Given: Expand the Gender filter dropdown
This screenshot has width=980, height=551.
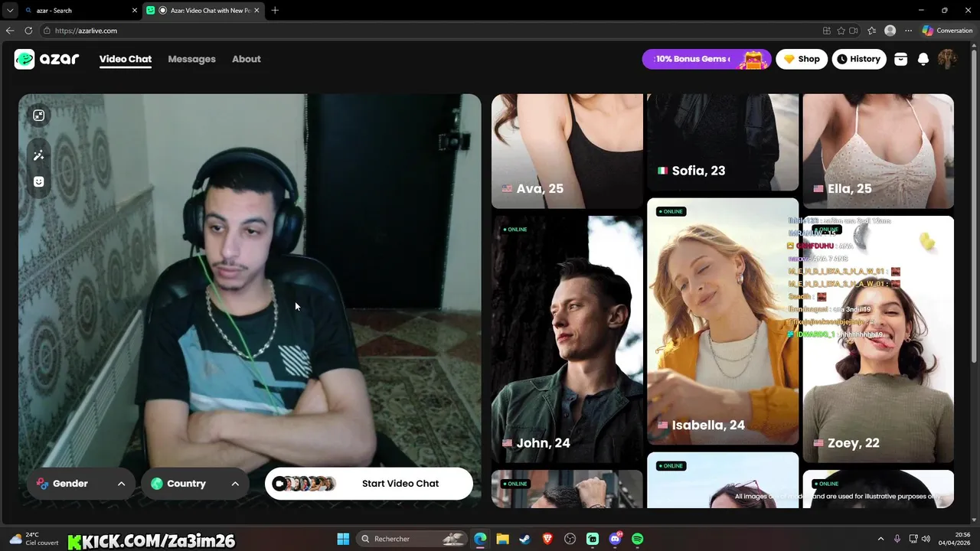Looking at the screenshot, I should tap(81, 484).
